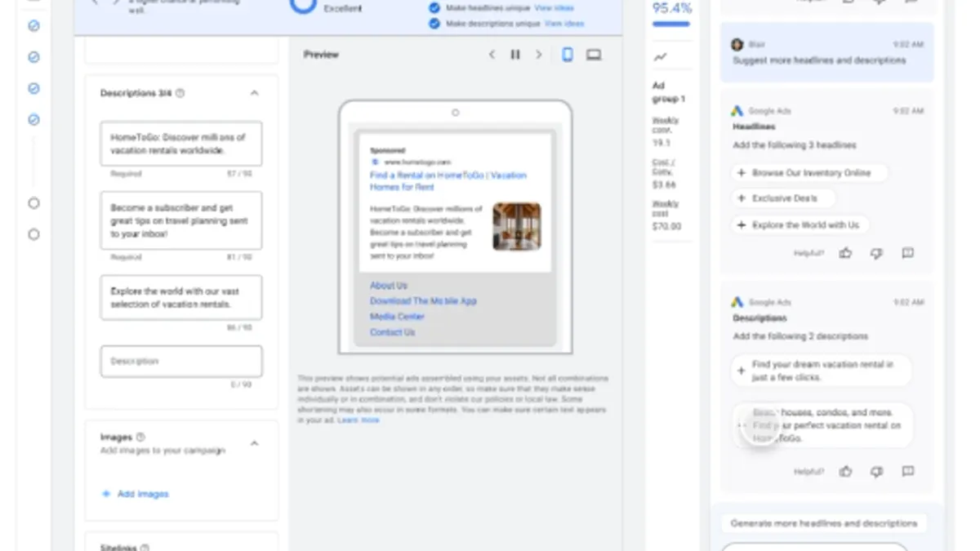Show the next ad preview
980x551 pixels.
coord(538,55)
